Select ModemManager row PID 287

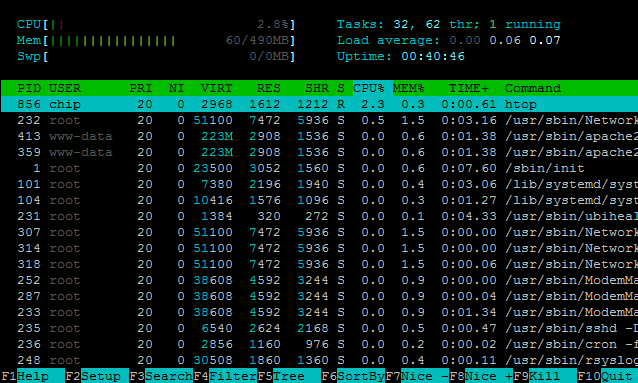tap(319, 296)
